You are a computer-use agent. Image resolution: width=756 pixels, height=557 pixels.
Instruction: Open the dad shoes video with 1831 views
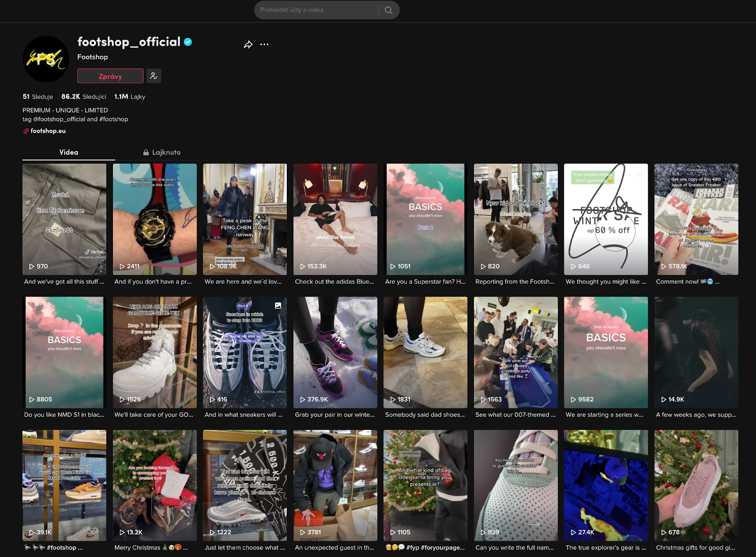pyautogui.click(x=425, y=352)
